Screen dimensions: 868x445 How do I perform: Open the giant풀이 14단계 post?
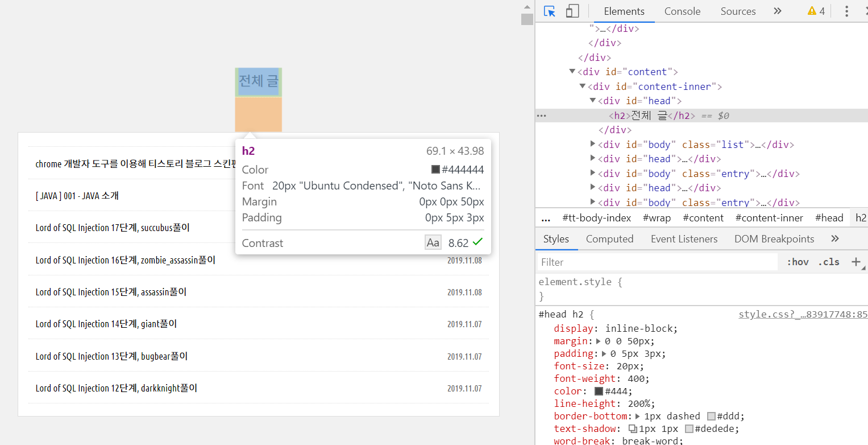[x=106, y=324]
